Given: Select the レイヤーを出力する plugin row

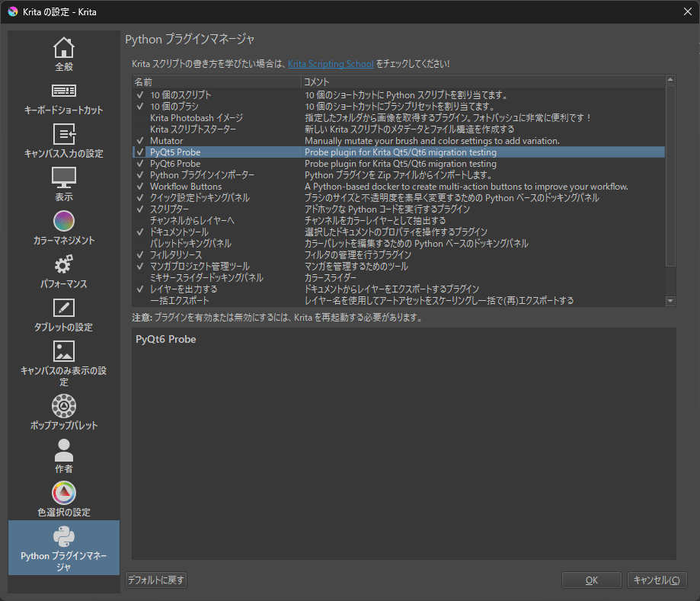Looking at the screenshot, I should 398,289.
